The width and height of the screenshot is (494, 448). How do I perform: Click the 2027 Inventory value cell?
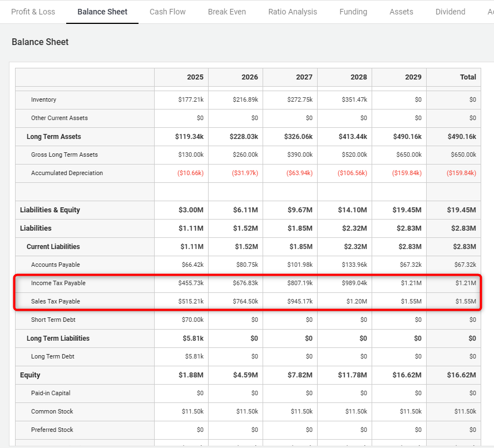point(300,100)
